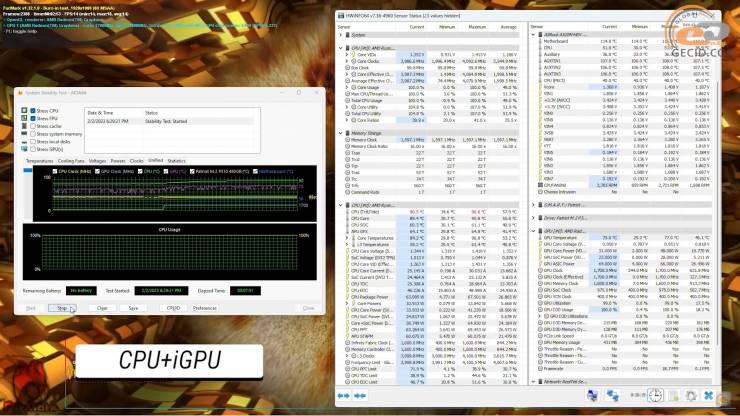This screenshot has height=416, width=740.
Task: Click the Save button
Action: 134,308
